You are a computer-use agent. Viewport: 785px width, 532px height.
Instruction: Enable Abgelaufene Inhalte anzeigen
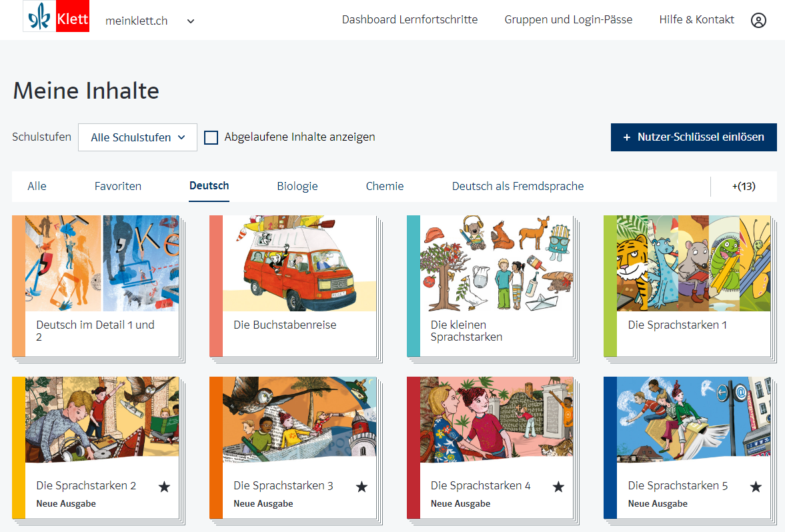pos(211,137)
